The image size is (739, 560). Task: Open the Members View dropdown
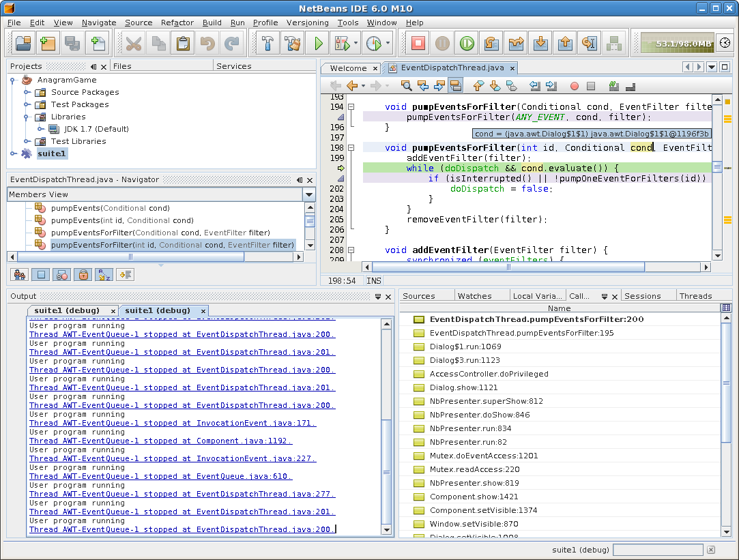coord(309,194)
